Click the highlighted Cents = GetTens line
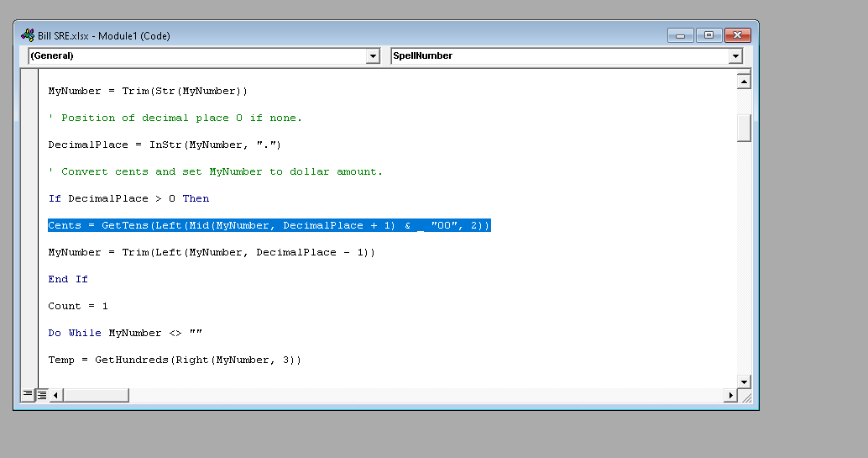The image size is (868, 458). coord(269,225)
